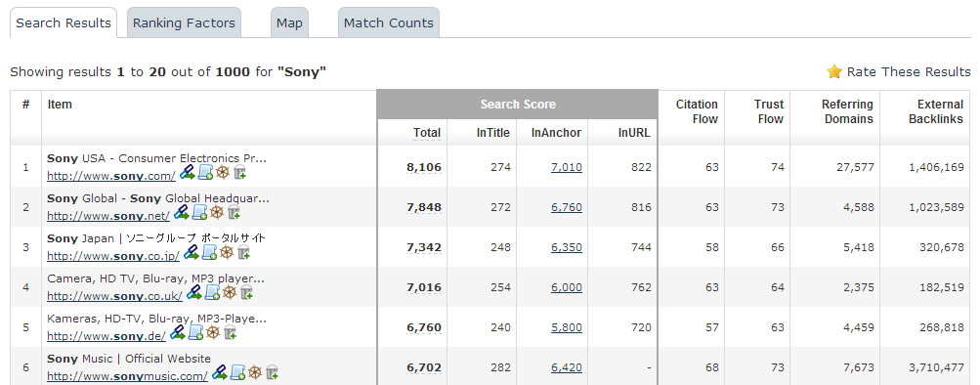
Task: Click the Total column header
Action: click(x=427, y=133)
